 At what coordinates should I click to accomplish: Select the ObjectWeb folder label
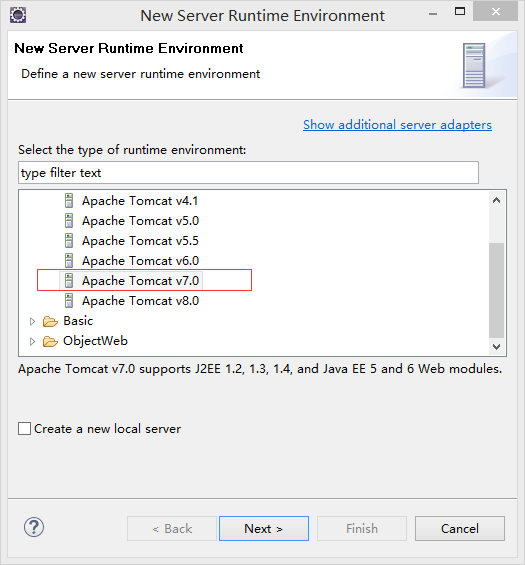pyautogui.click(x=95, y=341)
